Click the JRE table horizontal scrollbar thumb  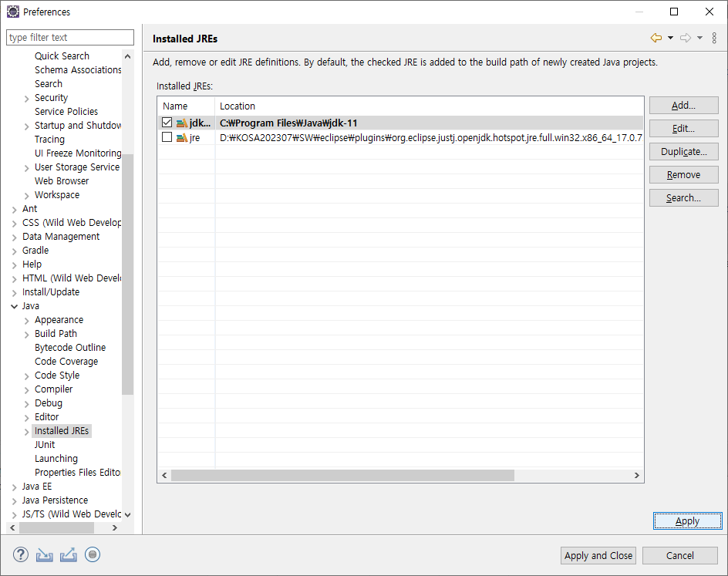(342, 475)
